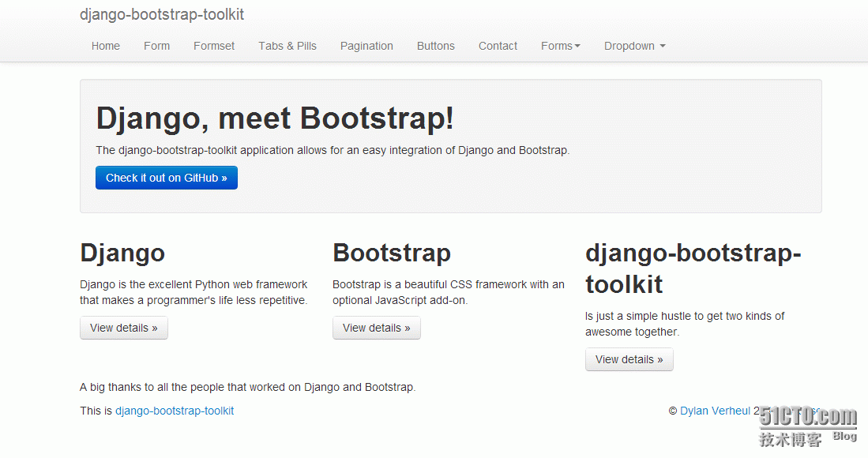The width and height of the screenshot is (868, 458).
Task: Navigate to the Pagination page
Action: 366,46
